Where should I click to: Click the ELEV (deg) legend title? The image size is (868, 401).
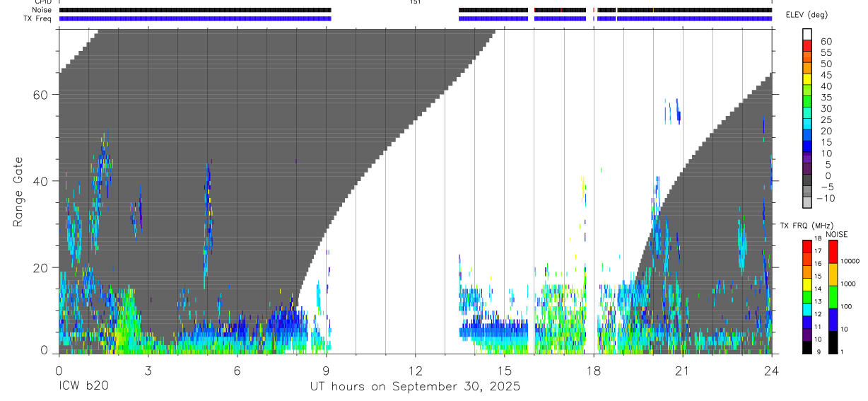point(808,15)
